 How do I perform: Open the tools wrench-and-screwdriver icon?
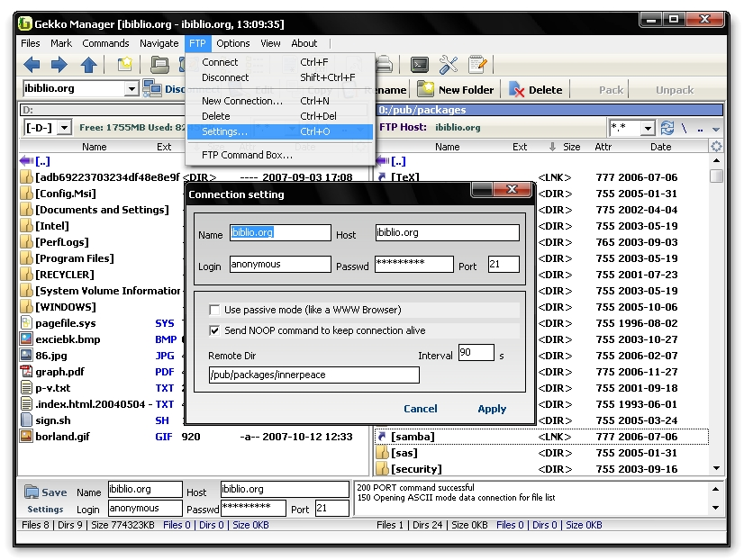tap(449, 65)
